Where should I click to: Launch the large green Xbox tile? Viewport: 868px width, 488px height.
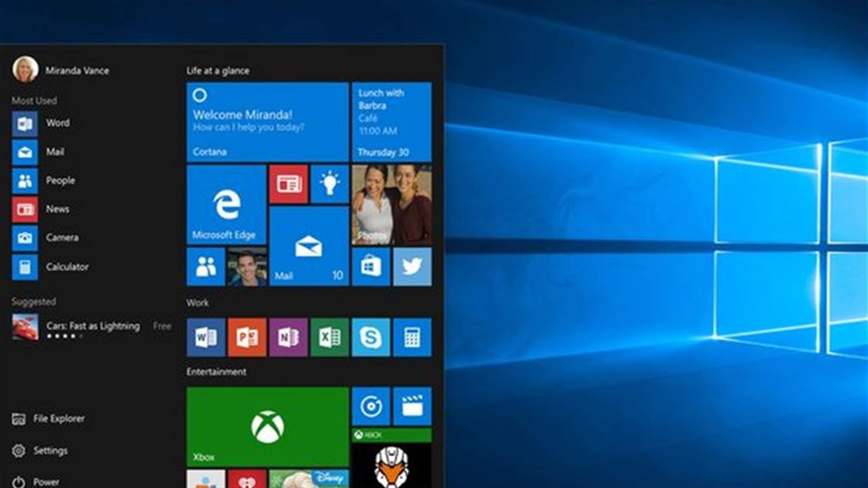click(268, 427)
